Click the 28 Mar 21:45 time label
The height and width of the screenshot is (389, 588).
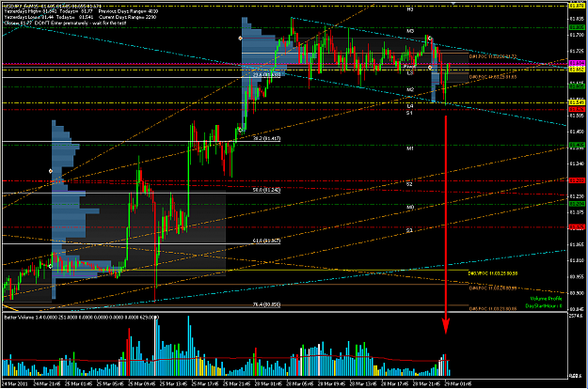pyautogui.click(x=426, y=383)
